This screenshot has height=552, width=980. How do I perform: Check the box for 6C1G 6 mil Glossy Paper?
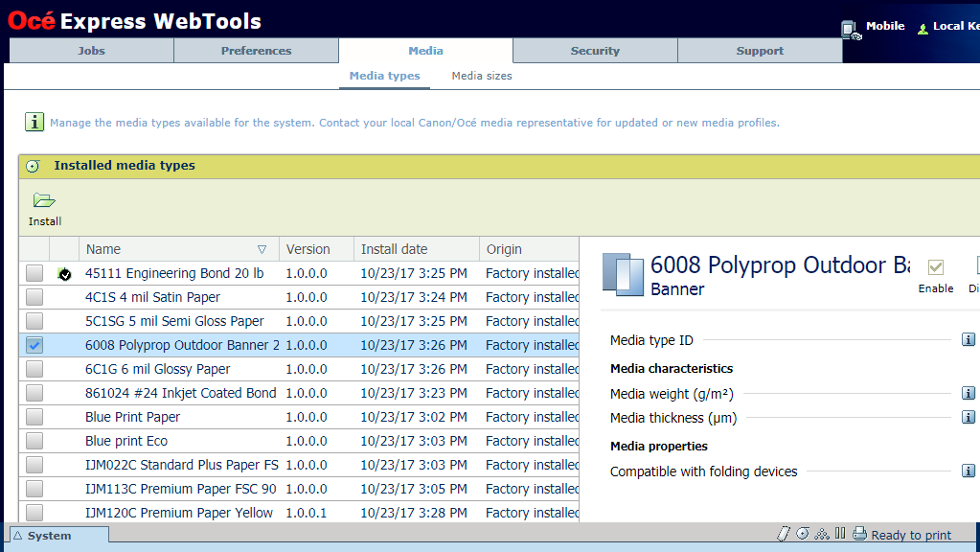[34, 369]
